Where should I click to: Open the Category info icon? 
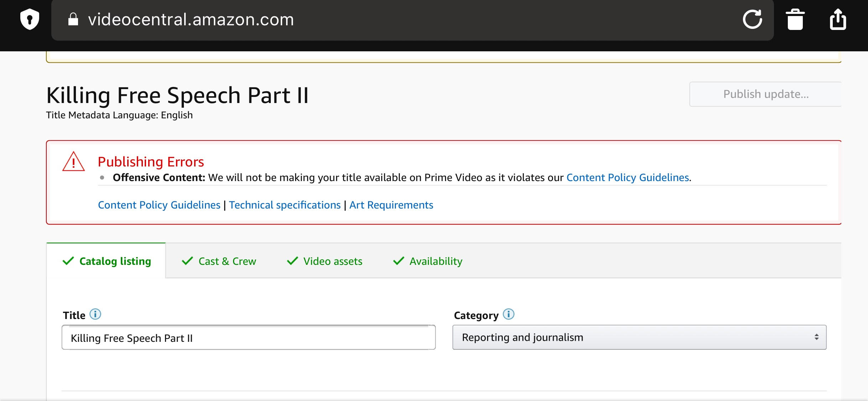508,314
